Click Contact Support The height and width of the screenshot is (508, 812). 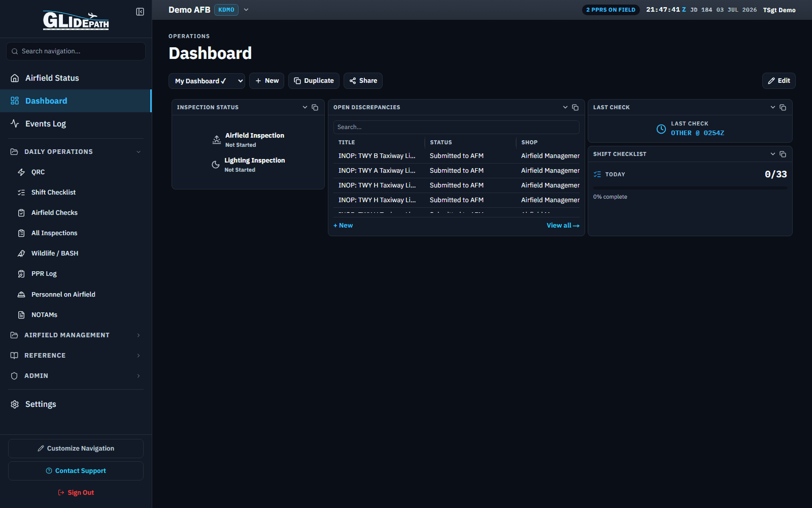76,471
